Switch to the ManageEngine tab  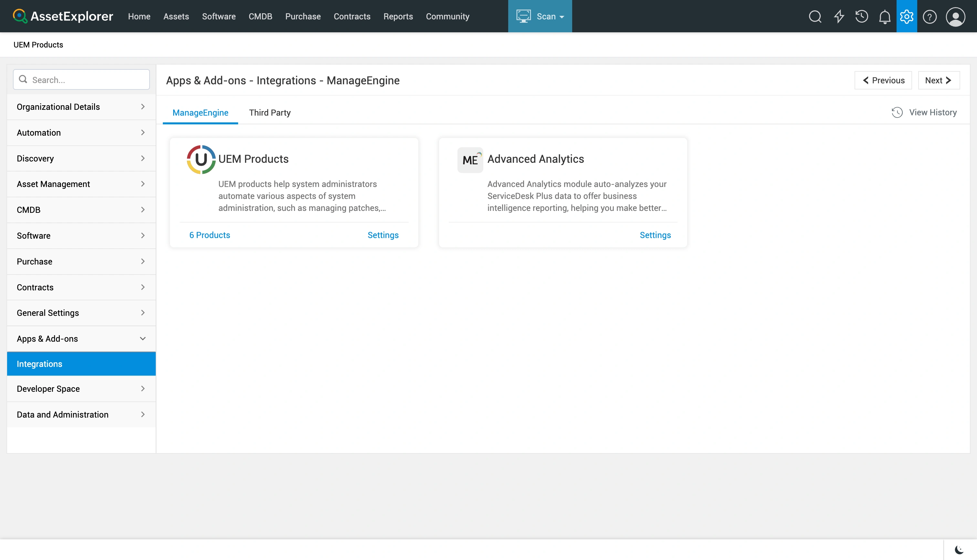tap(200, 112)
